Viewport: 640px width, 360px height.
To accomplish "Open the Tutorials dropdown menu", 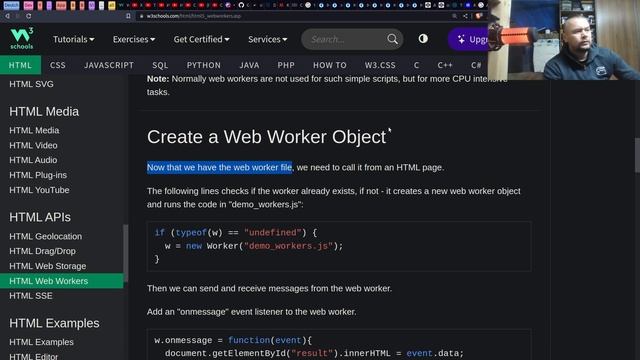I will pos(73,39).
